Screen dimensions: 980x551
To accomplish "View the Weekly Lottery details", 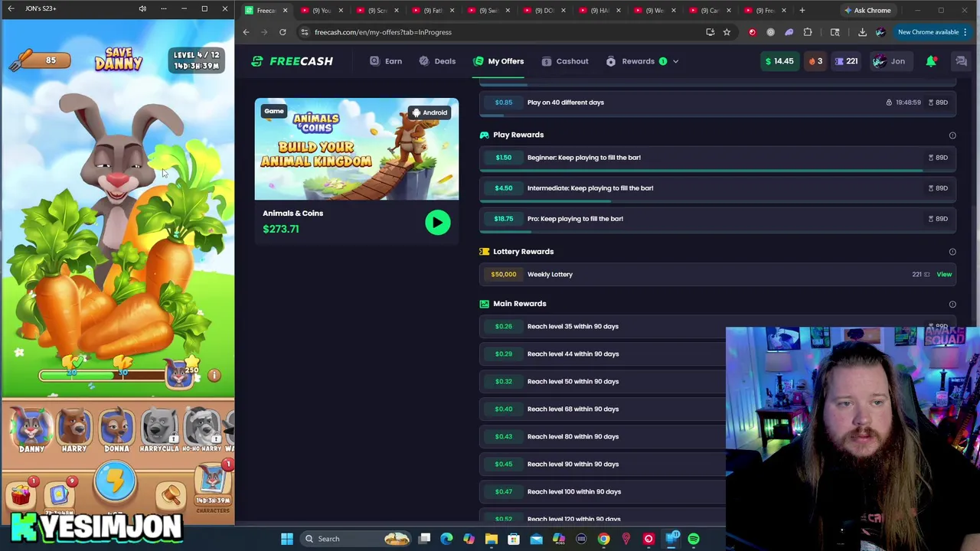I will 944,274.
